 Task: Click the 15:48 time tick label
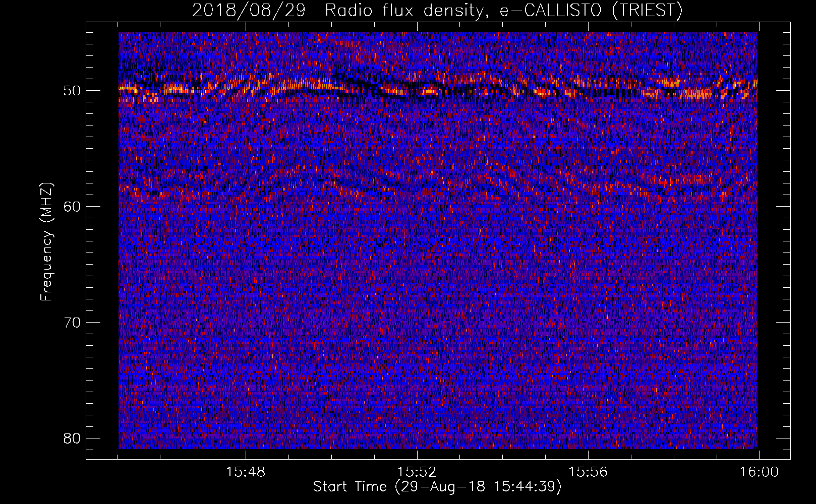coord(246,472)
